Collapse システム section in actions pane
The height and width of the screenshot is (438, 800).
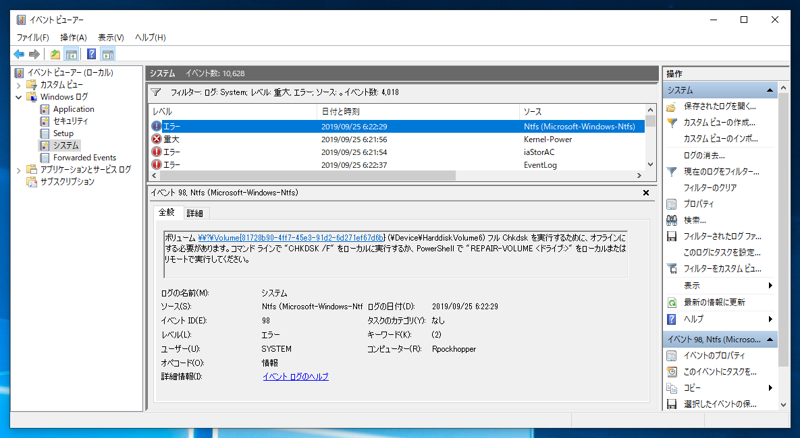(770, 90)
